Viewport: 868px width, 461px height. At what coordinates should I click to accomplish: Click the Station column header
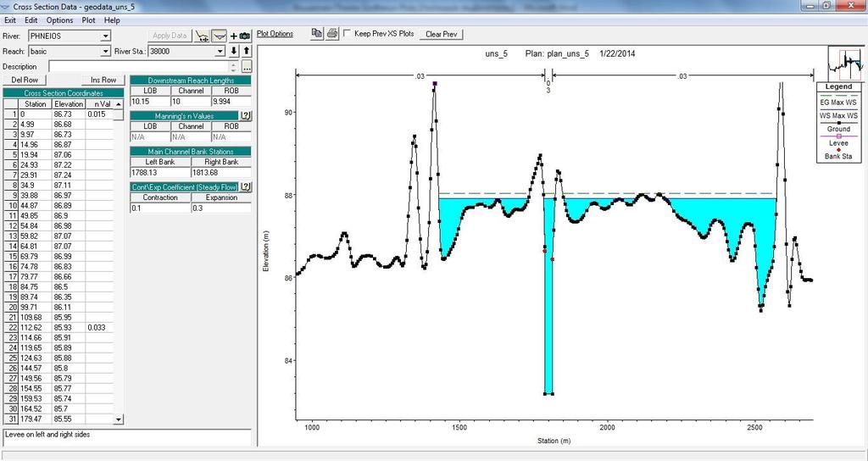[36, 104]
